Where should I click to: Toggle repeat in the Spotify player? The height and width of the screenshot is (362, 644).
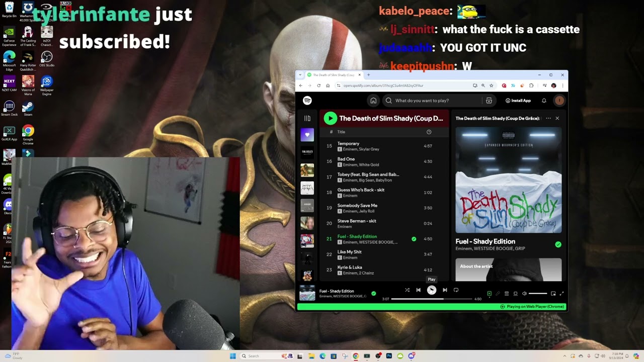[x=456, y=290]
